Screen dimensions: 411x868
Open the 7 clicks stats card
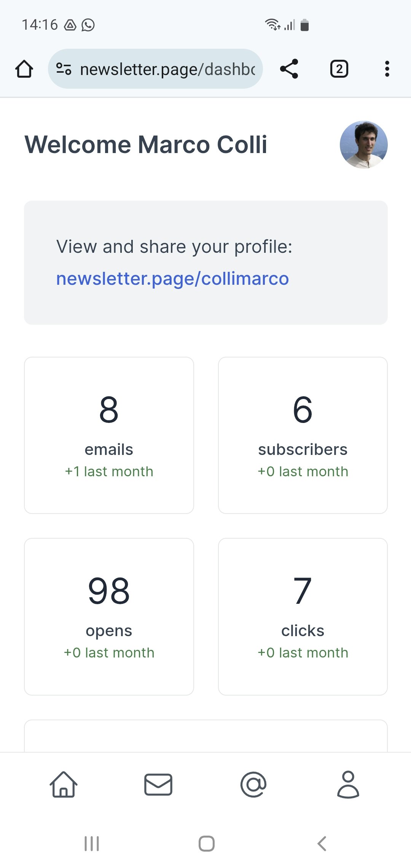(303, 616)
